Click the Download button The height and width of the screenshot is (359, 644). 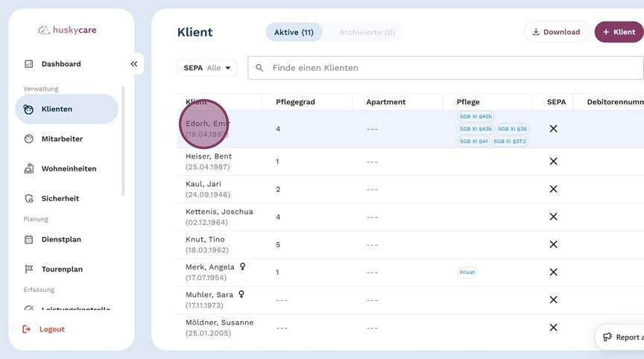(x=555, y=32)
